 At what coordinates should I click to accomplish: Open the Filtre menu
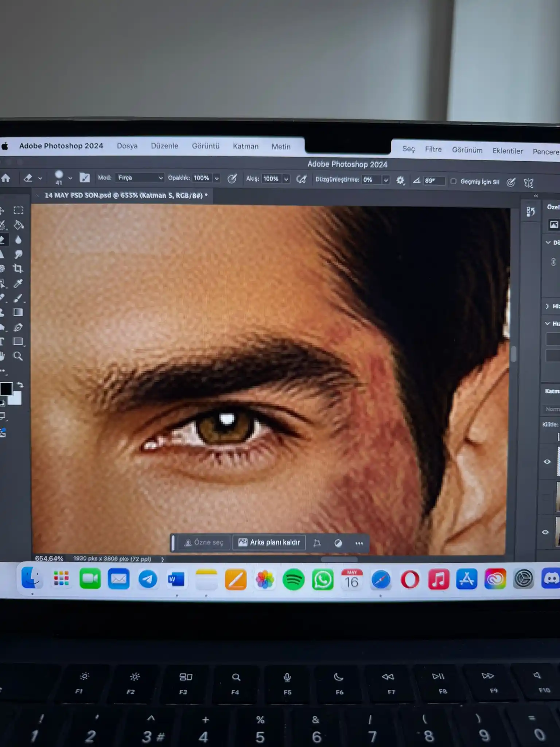pos(433,149)
